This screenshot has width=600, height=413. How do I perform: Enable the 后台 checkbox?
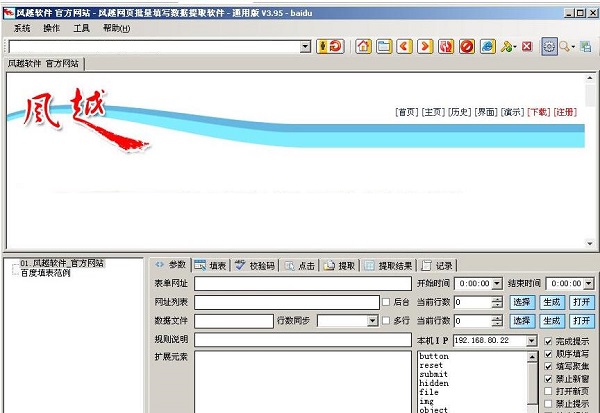(386, 302)
